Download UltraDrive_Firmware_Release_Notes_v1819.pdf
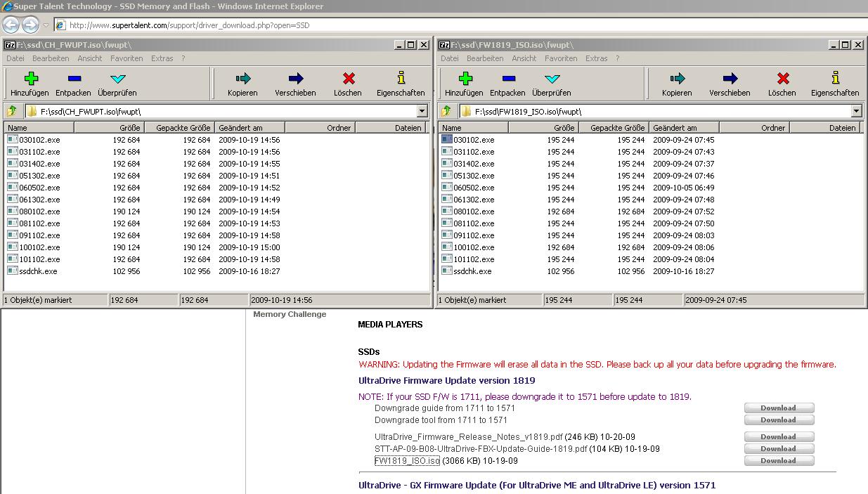 click(x=779, y=437)
